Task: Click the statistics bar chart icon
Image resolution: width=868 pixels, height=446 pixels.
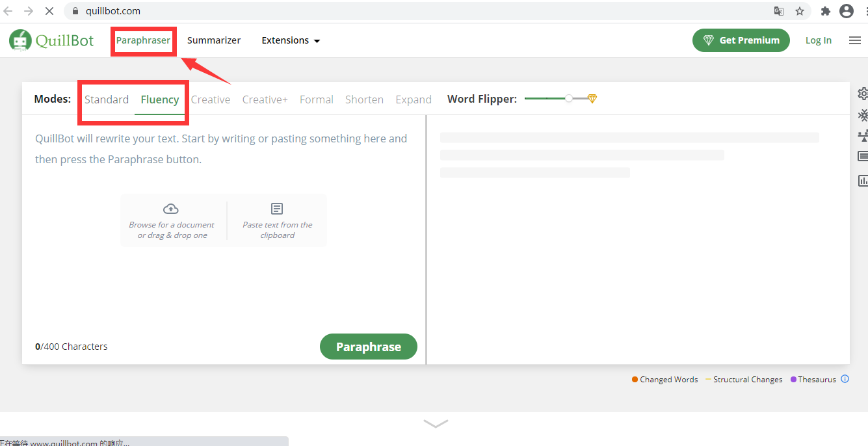Action: coord(863,181)
